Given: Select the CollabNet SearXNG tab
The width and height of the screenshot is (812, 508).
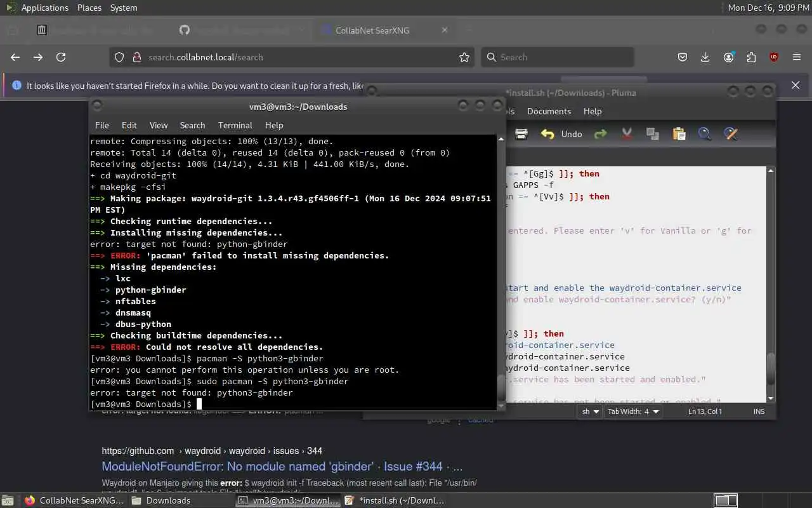Looking at the screenshot, I should [383, 30].
